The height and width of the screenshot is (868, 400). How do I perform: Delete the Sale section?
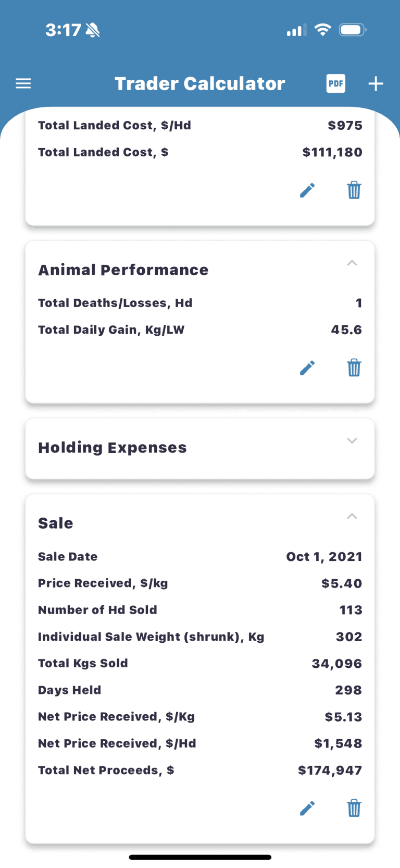[354, 809]
